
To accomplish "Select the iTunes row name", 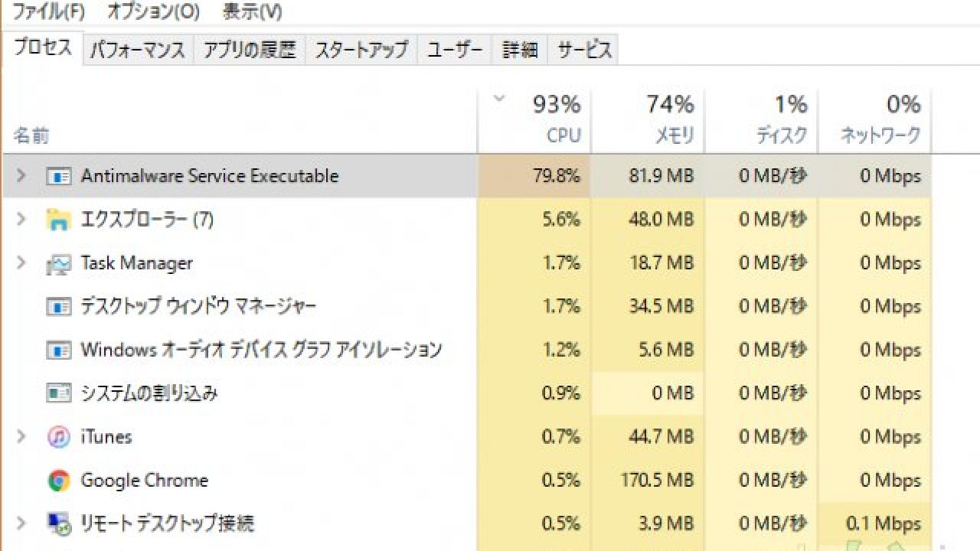I will click(106, 437).
